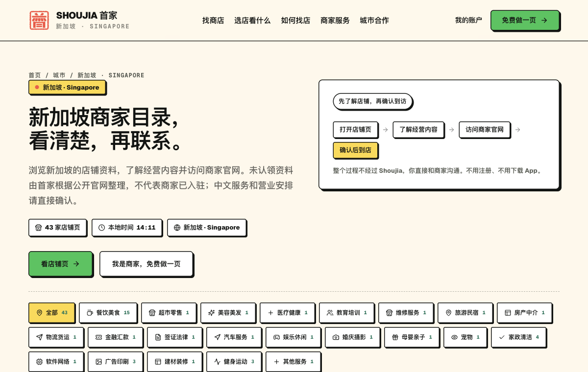Filter by 超市零售 category
The height and width of the screenshot is (372, 588).
(169, 313)
